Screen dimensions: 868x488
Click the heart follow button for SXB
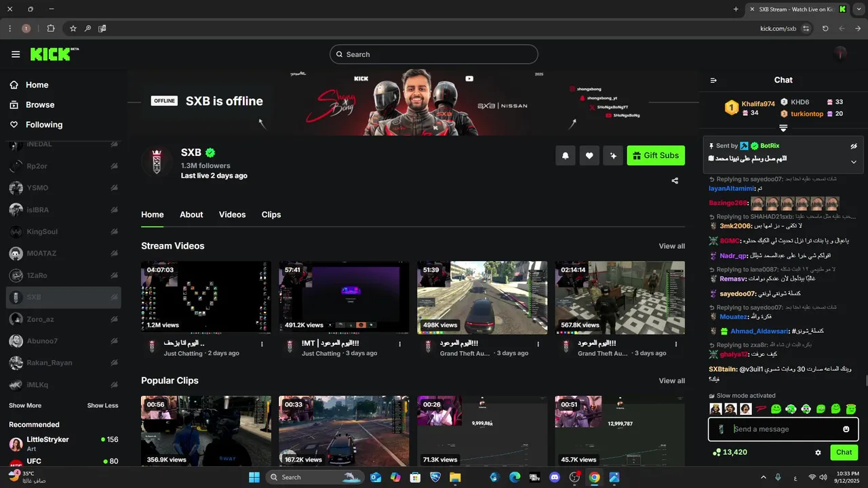589,156
